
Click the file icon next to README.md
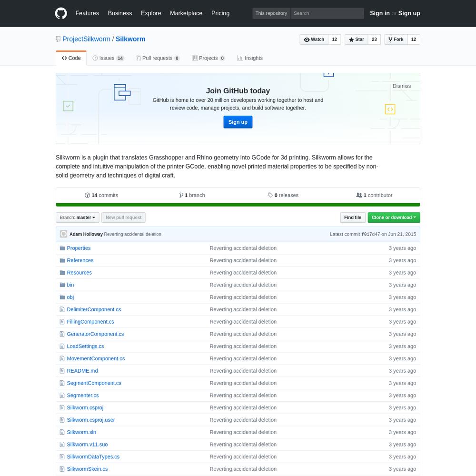[62, 371]
